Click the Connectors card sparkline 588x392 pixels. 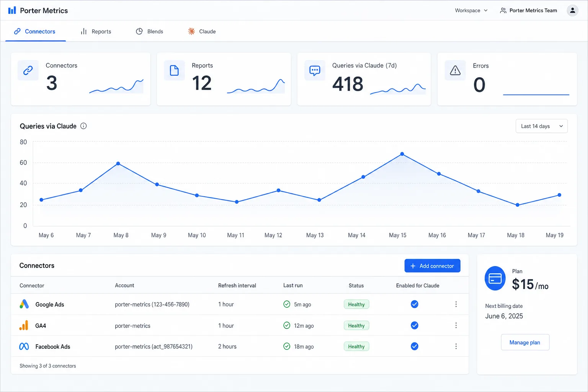(x=116, y=86)
